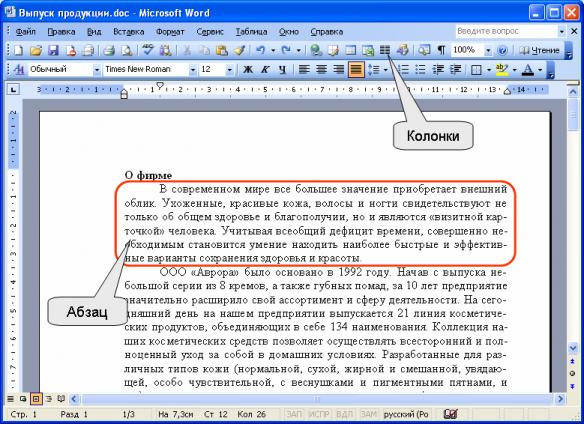The width and height of the screenshot is (584, 424).
Task: Open the Document Map
Action: 424,50
